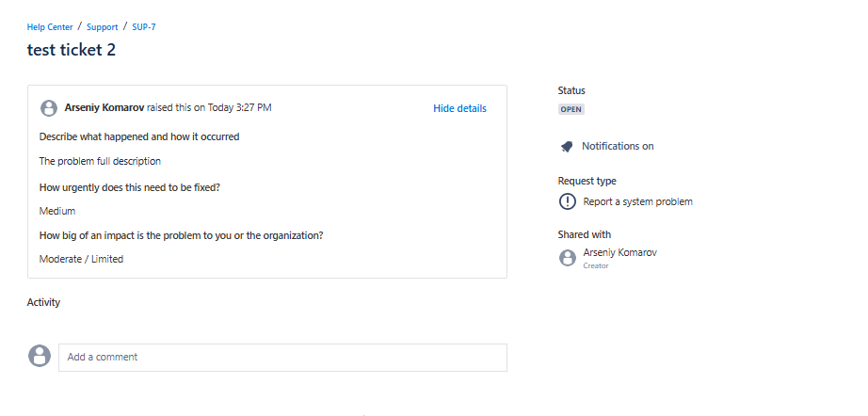Click the avatar beside the comment box

click(40, 356)
